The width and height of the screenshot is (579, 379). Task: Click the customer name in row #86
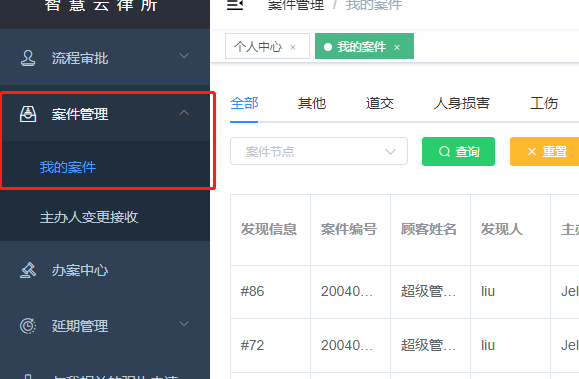(x=428, y=291)
